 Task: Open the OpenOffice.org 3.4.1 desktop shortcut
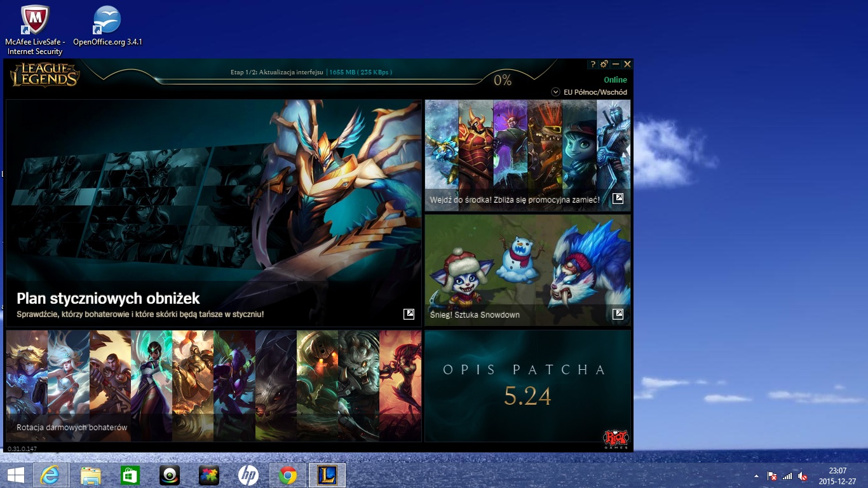(107, 30)
